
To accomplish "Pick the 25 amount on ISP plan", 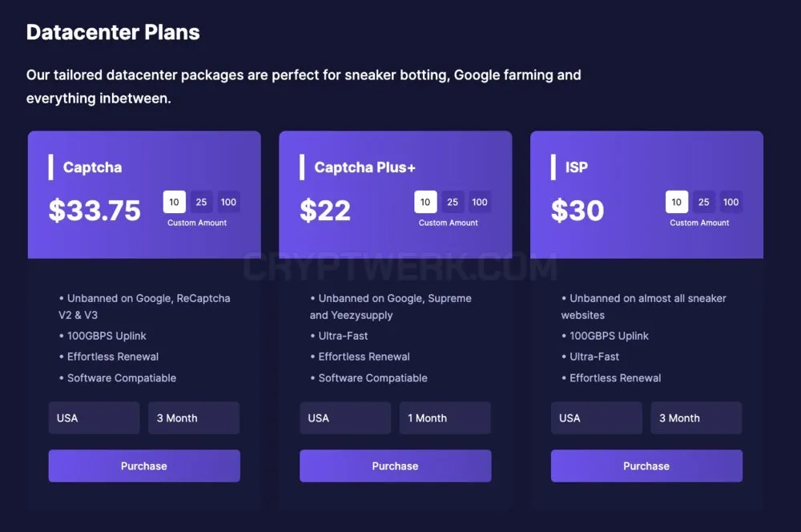I will 704,202.
